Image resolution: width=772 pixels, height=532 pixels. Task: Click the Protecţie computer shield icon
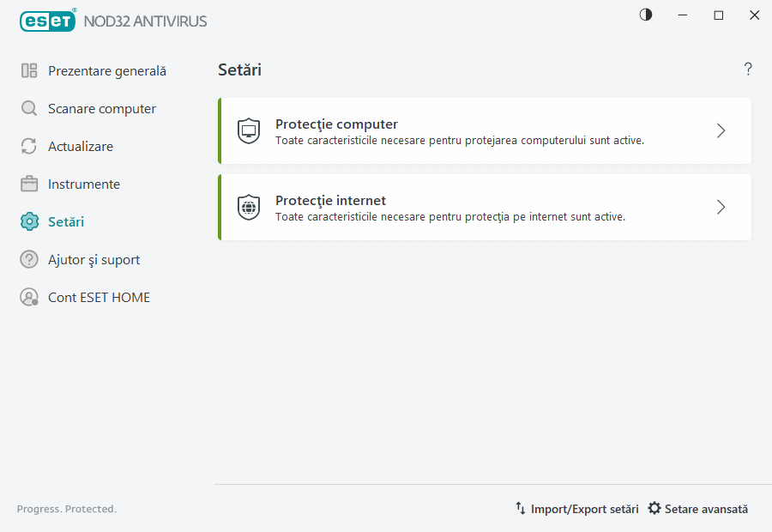(x=248, y=130)
